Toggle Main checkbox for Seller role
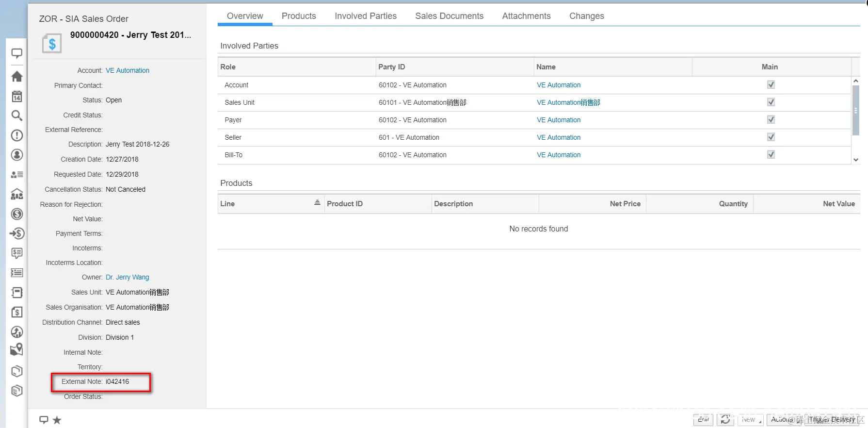Image resolution: width=868 pixels, height=428 pixels. [x=771, y=137]
